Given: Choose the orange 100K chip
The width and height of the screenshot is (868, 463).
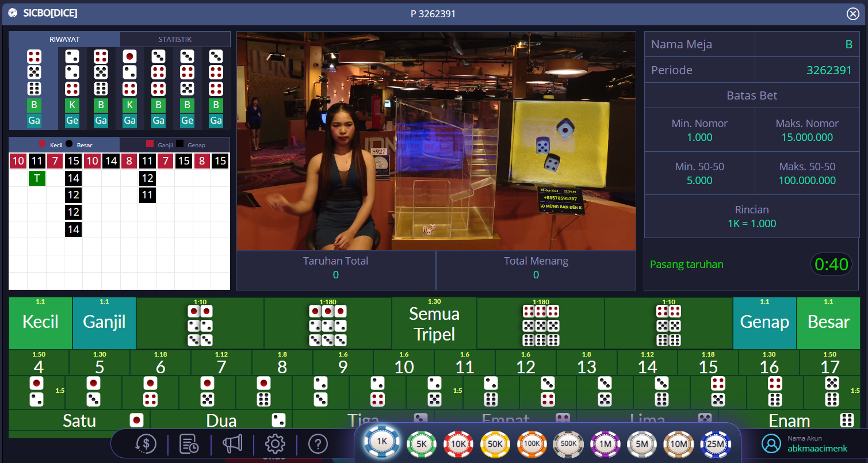Looking at the screenshot, I should tap(531, 444).
